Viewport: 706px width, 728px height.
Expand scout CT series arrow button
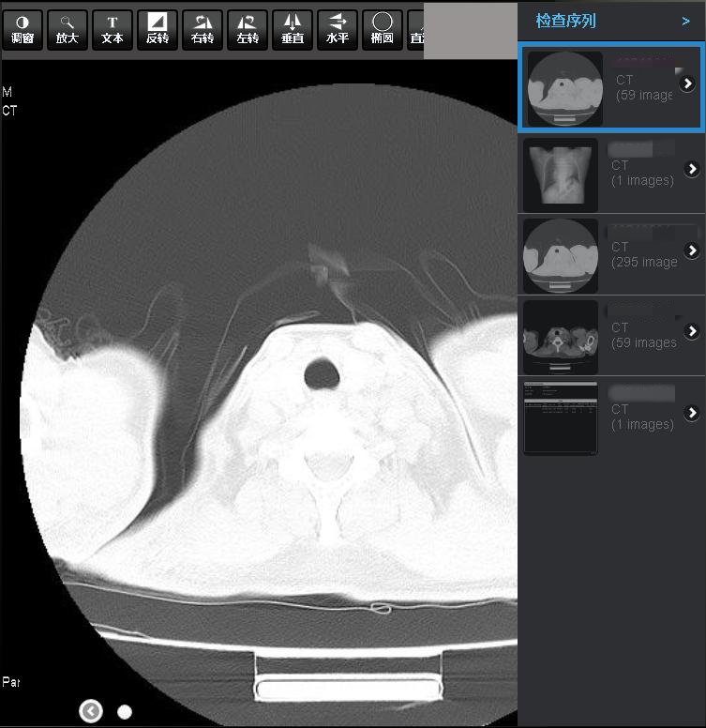pos(692,169)
